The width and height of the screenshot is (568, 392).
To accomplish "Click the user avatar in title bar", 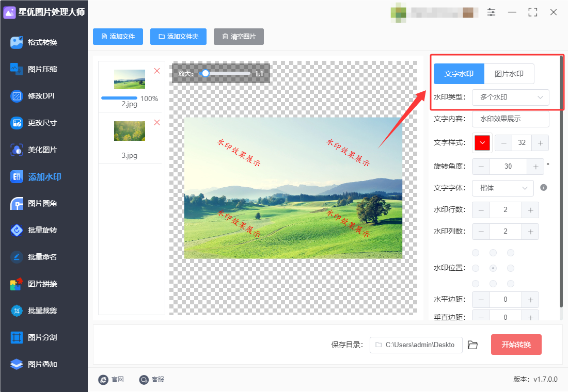I will 398,12.
